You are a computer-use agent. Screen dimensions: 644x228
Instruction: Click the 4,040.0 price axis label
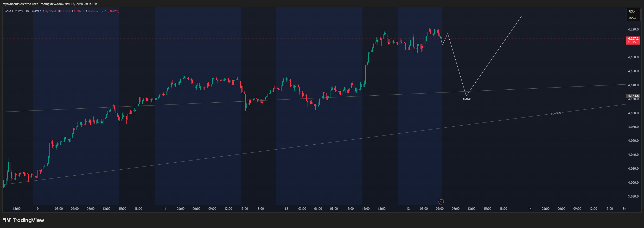(x=633, y=155)
